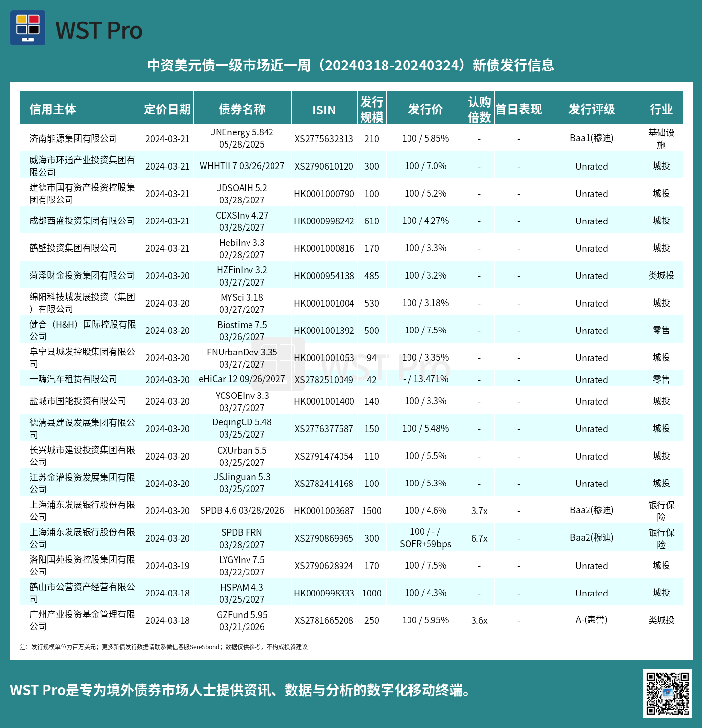Click ISIN HK0000998242
This screenshot has width=702, height=728.
click(x=324, y=221)
